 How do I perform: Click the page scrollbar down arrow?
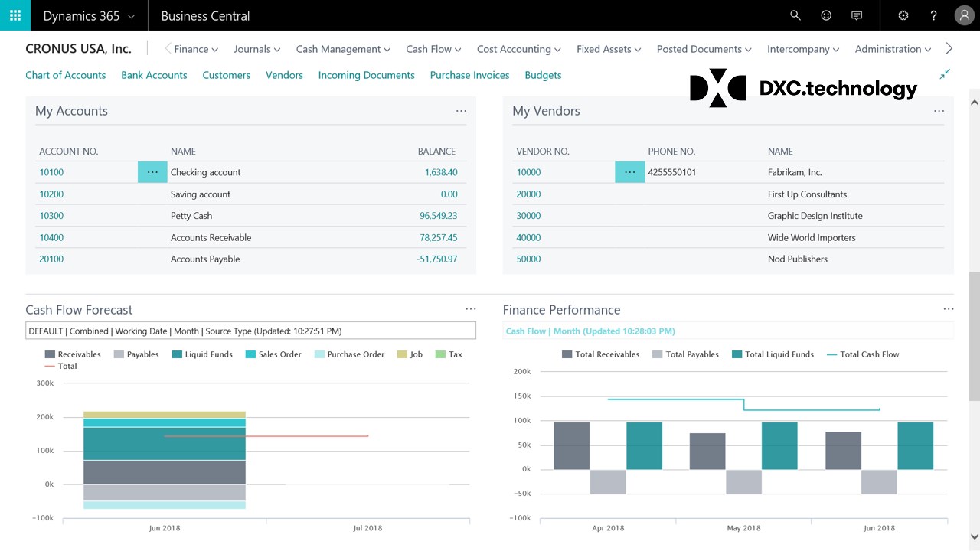pyautogui.click(x=975, y=536)
